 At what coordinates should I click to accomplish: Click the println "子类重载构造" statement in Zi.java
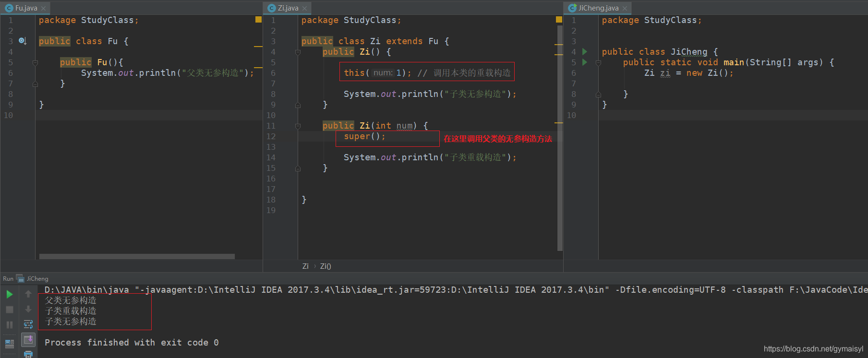pyautogui.click(x=430, y=157)
